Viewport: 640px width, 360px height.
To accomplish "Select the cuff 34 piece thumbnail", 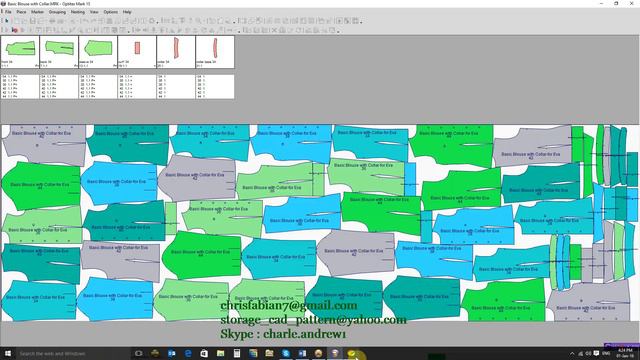I will pos(137,52).
